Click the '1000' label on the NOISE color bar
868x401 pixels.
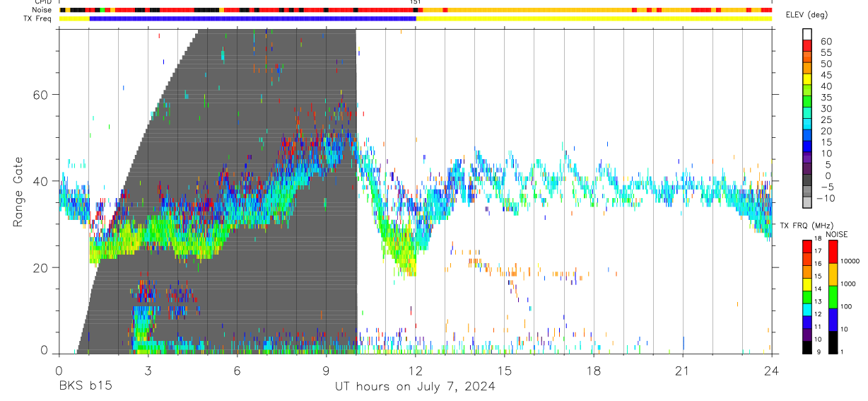point(848,284)
